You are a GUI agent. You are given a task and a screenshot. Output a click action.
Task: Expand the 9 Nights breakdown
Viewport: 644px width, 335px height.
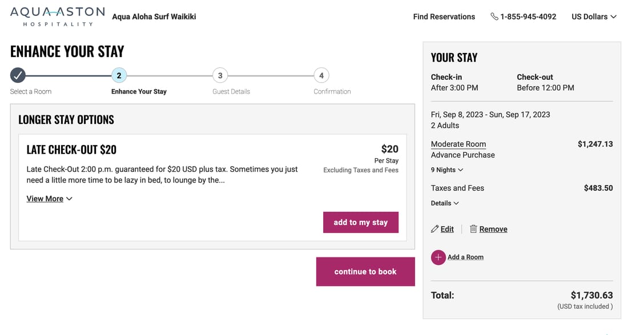[446, 170]
